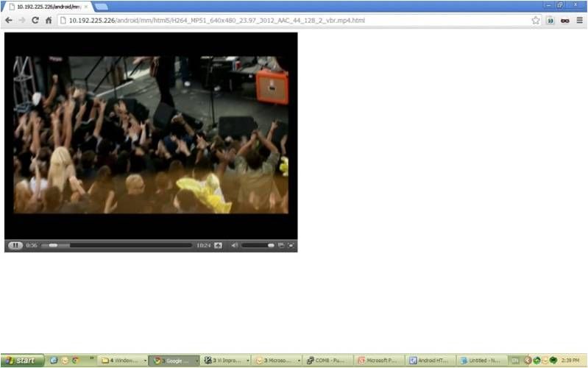The height and width of the screenshot is (368, 588).
Task: Switch to the COM8 PuTTY taskbar window
Action: [x=327, y=361]
